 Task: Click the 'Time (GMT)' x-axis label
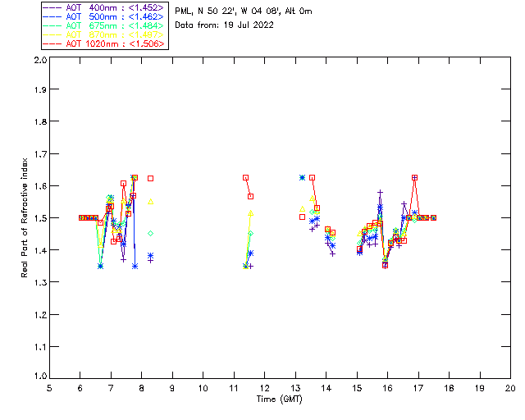(279, 399)
